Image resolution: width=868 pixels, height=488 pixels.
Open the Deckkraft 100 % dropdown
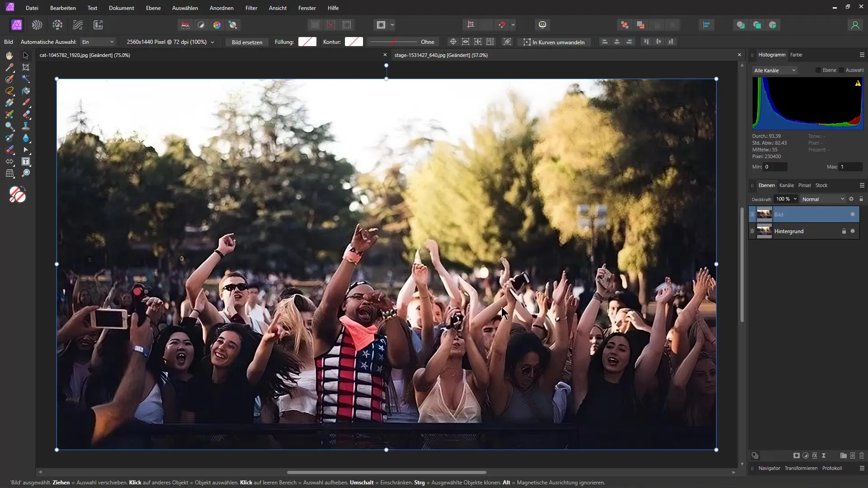point(795,199)
